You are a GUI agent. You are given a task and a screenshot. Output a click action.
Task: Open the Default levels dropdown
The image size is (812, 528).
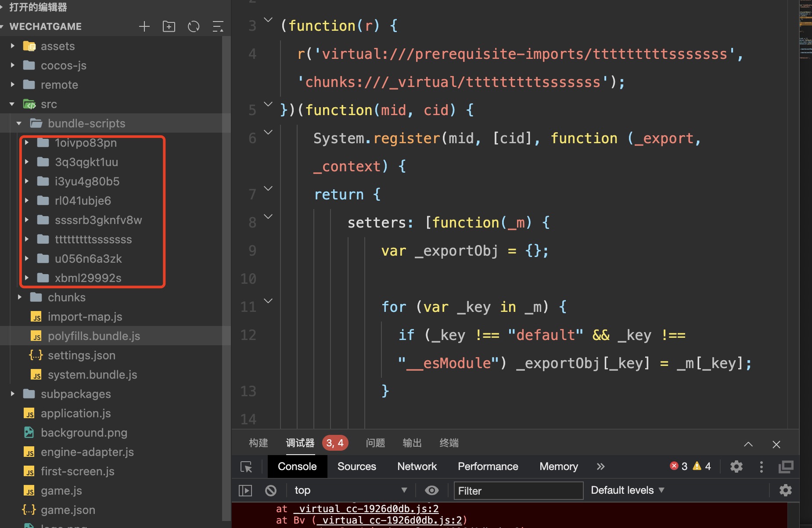pyautogui.click(x=628, y=490)
